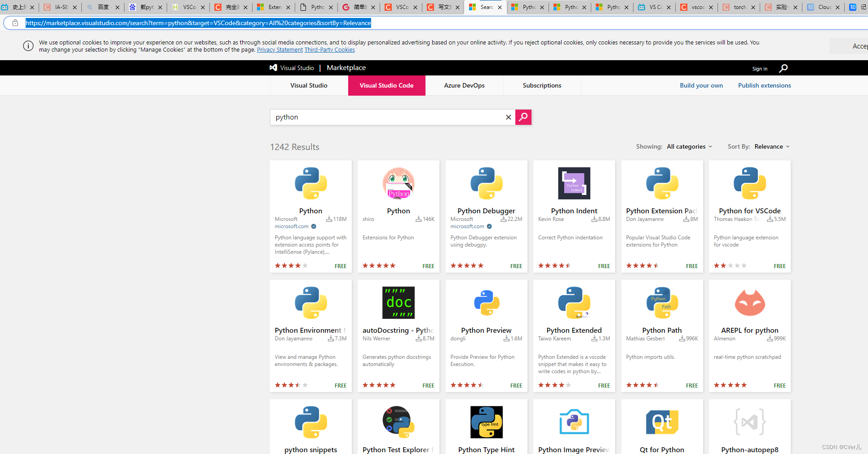Screen dimensions: 868x454
Task: Open the python snippets extension icon
Action: coord(311,422)
